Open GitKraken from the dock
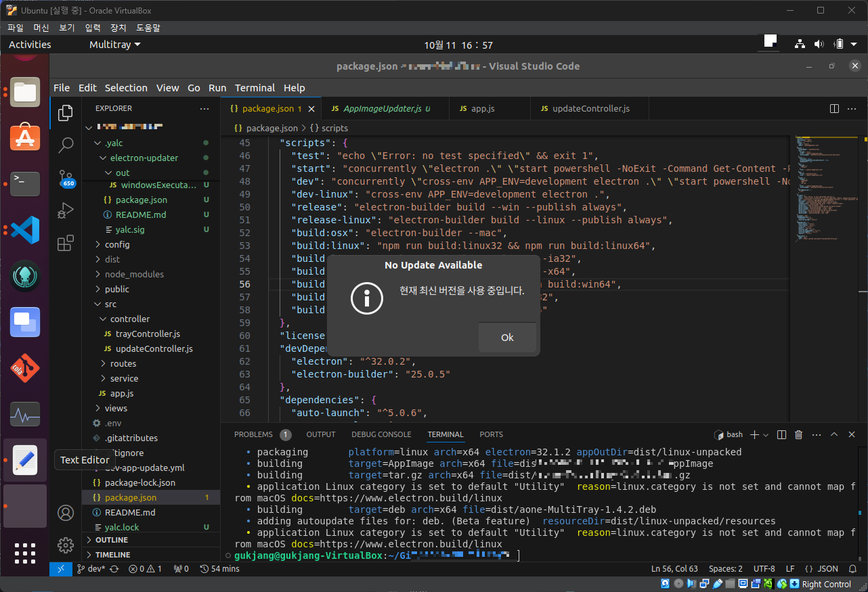 tap(25, 276)
